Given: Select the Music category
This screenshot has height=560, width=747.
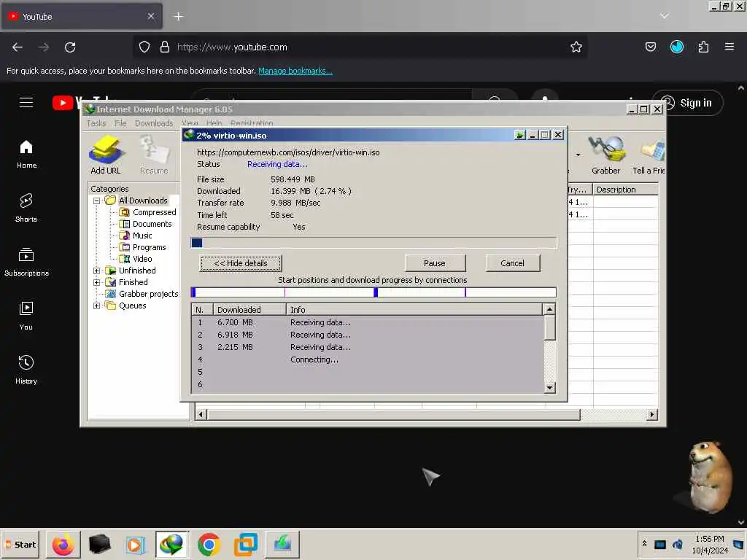Looking at the screenshot, I should point(136,236).
